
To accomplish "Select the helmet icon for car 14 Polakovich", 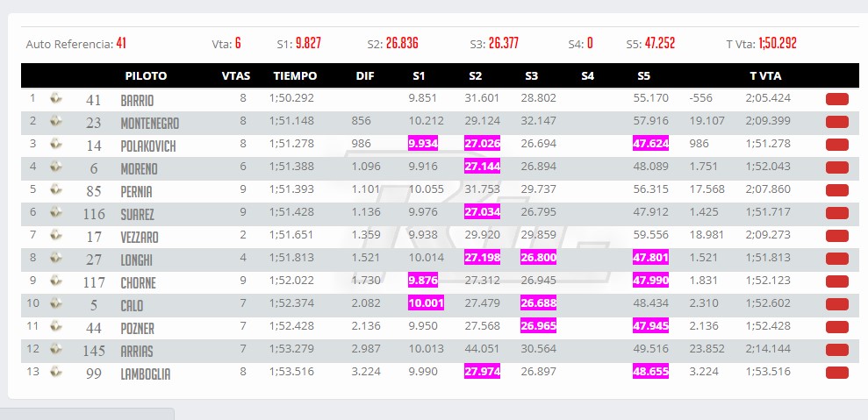I will click(56, 143).
